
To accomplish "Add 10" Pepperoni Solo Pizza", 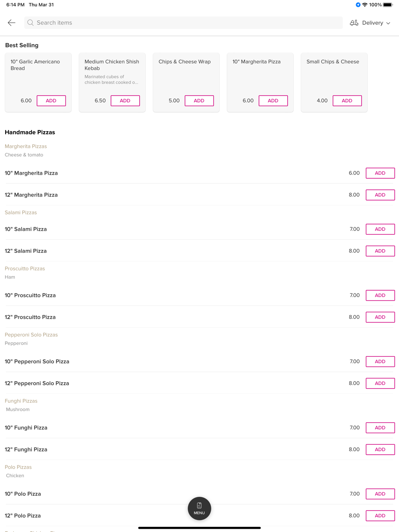I will click(380, 362).
